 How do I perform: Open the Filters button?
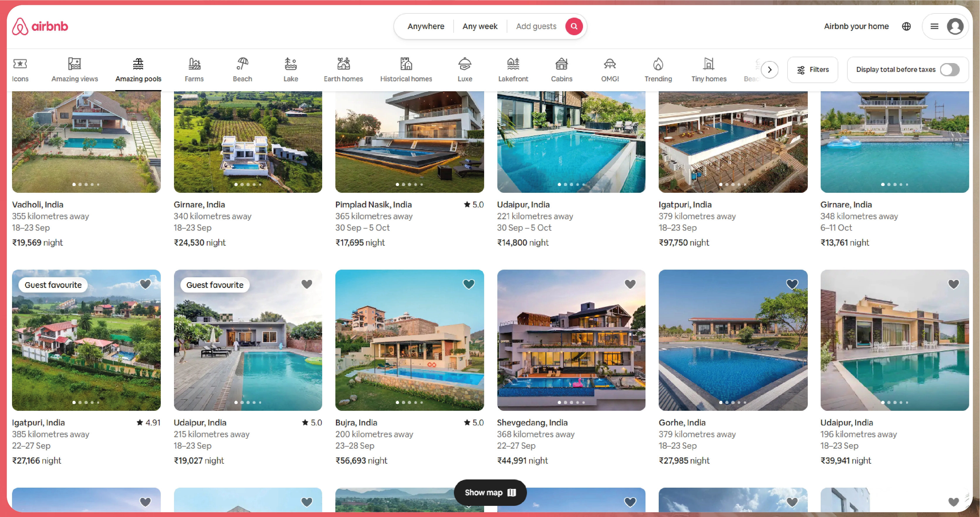(813, 70)
